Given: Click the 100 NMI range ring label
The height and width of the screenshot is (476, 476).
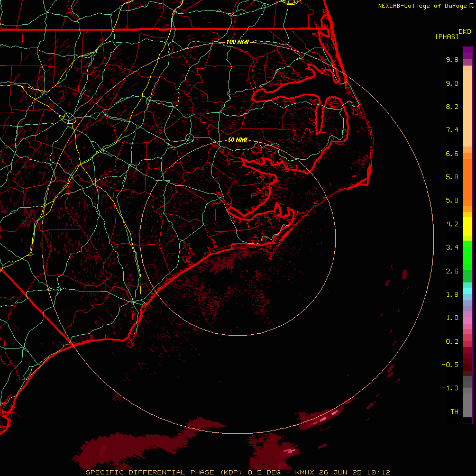Looking at the screenshot, I should [x=237, y=42].
